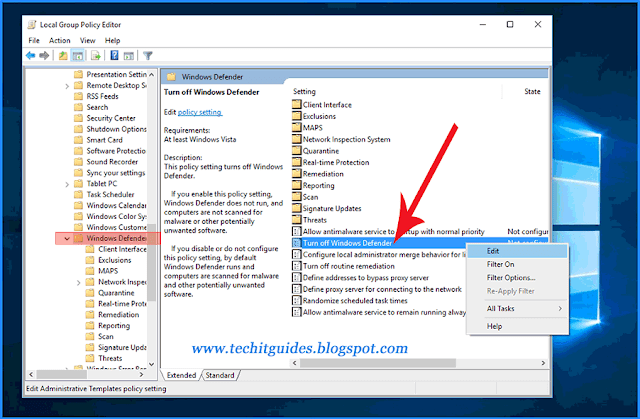Select Shutdown Options in the tree
Viewport: 640px width, 419px height.
tap(111, 129)
